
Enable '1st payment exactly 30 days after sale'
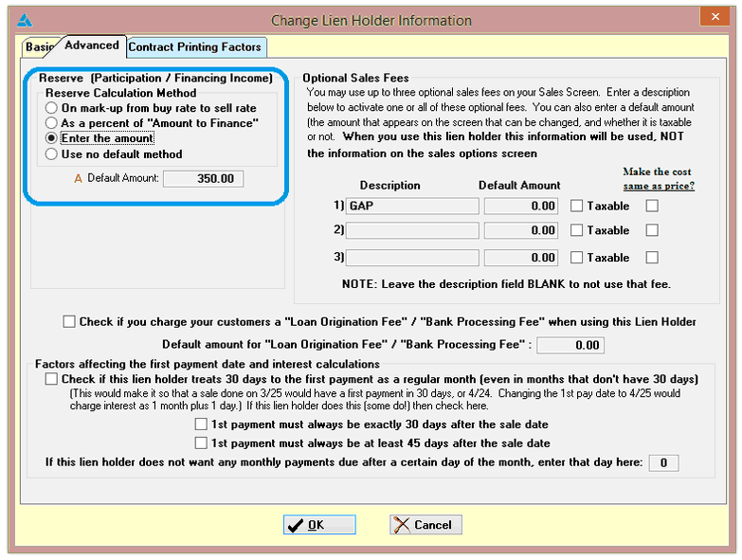point(201,424)
